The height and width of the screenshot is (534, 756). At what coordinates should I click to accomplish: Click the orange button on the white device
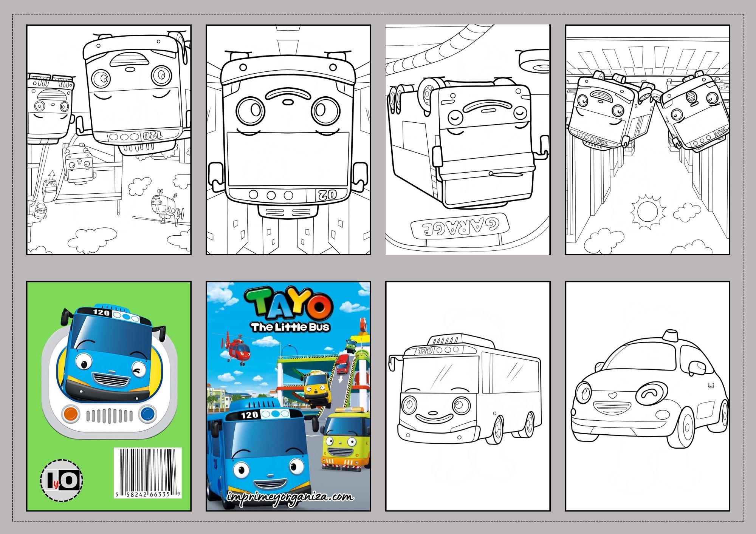pos(70,414)
